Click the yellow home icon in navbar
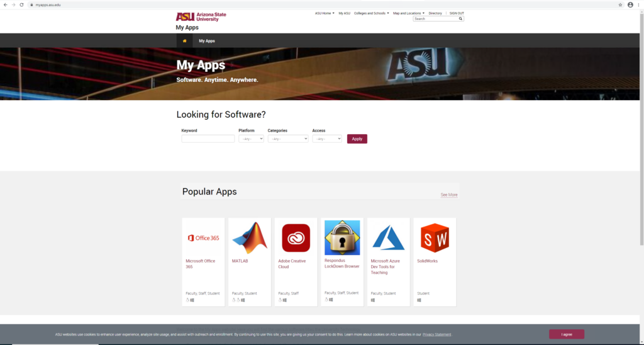The width and height of the screenshot is (644, 345). [184, 41]
